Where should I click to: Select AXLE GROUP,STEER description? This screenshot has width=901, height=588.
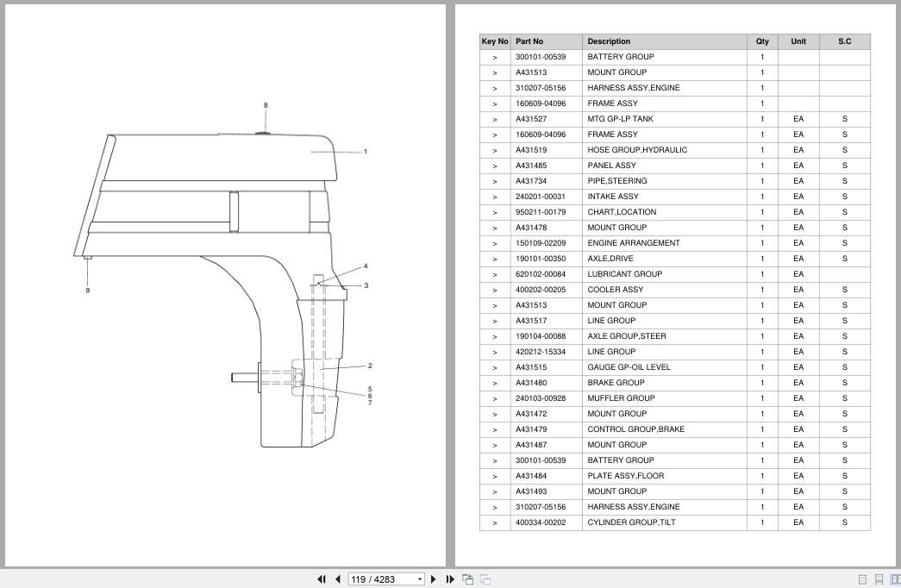tap(627, 336)
